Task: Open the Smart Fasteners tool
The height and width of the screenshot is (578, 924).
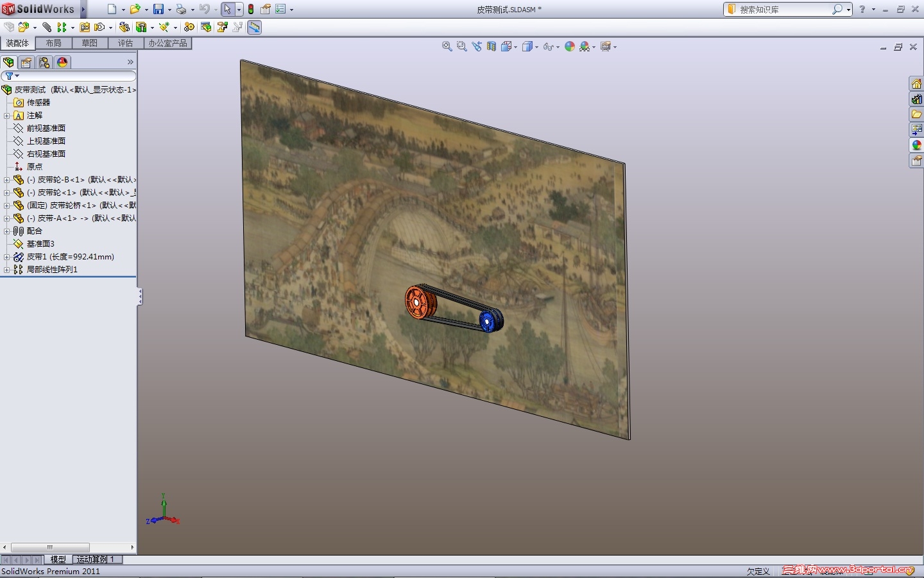Action: [x=85, y=27]
